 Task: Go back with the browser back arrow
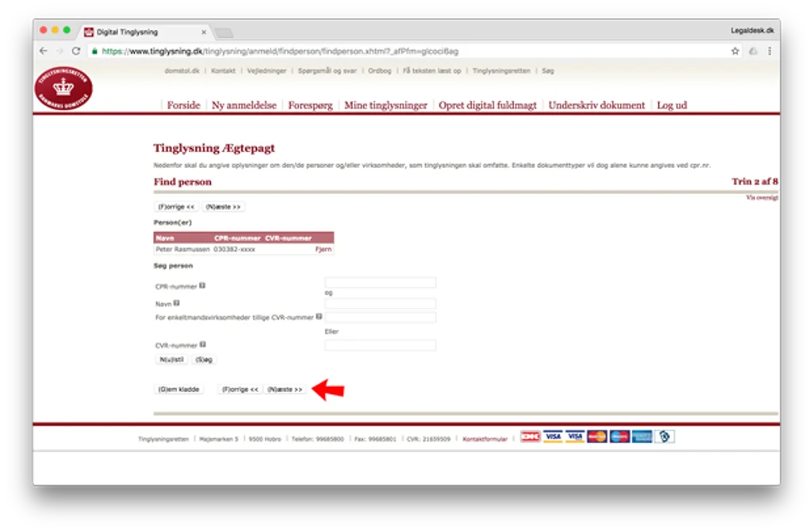44,51
